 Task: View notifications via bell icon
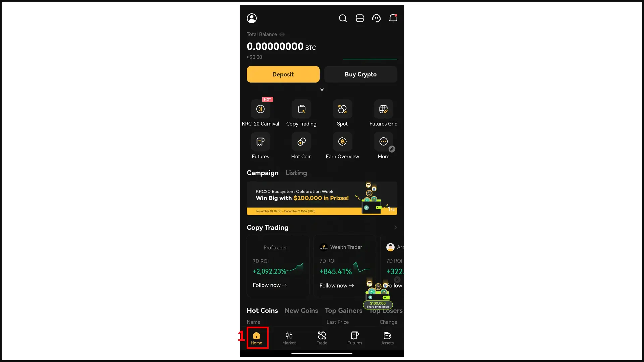click(393, 18)
